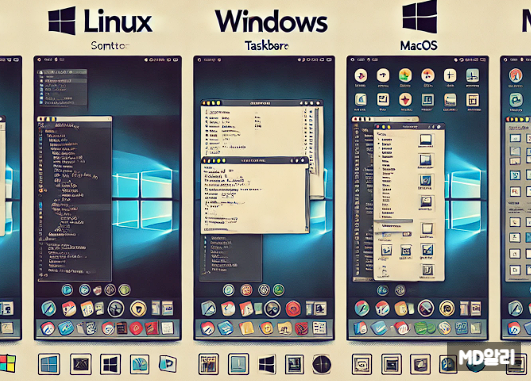Image resolution: width=531 pixels, height=381 pixels.
Task: Click blue Windows tile icon below Linux panel
Action: 49,364
